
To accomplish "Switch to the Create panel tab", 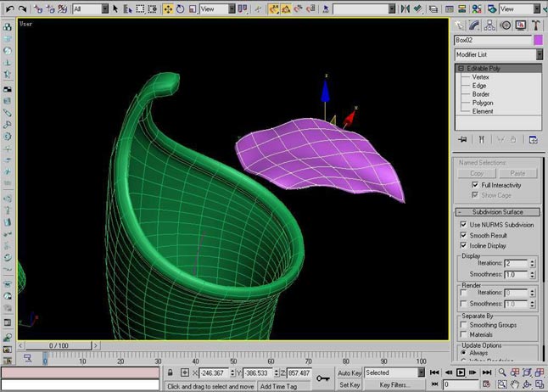I will [x=459, y=25].
